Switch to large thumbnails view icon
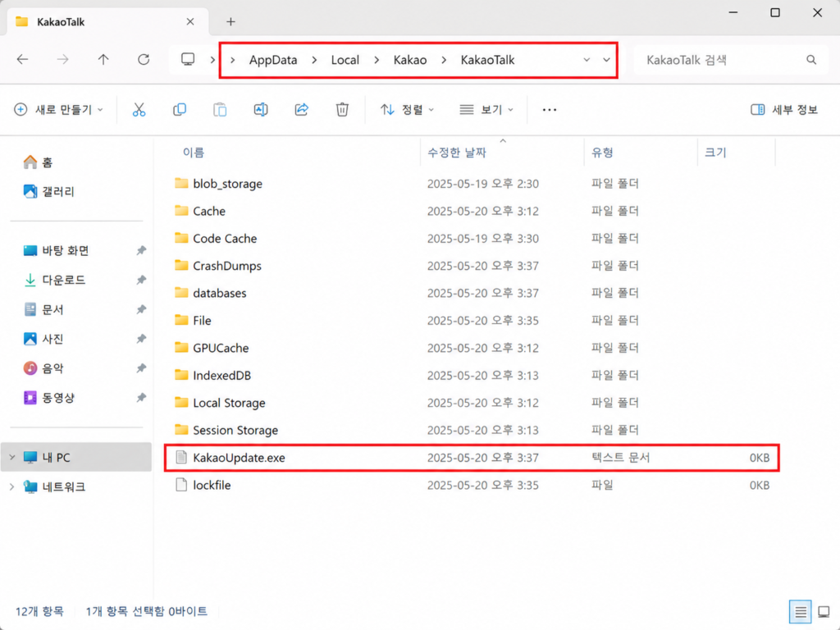 click(x=824, y=612)
